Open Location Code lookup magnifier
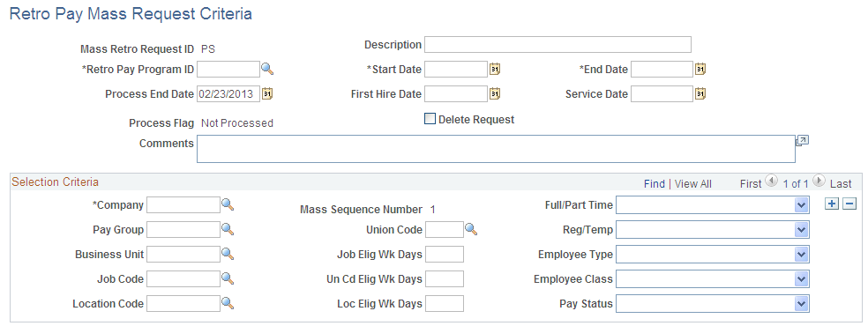This screenshot has width=868, height=326. 228,303
